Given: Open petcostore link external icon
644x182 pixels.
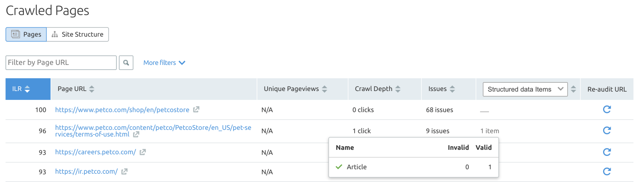Looking at the screenshot, I should pos(196,109).
